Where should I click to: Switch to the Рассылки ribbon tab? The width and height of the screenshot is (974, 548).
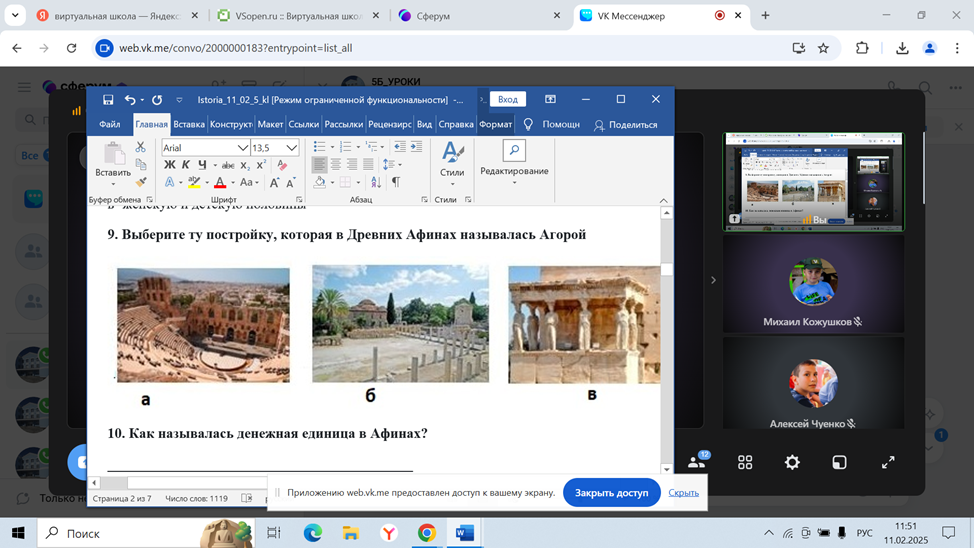(x=344, y=124)
